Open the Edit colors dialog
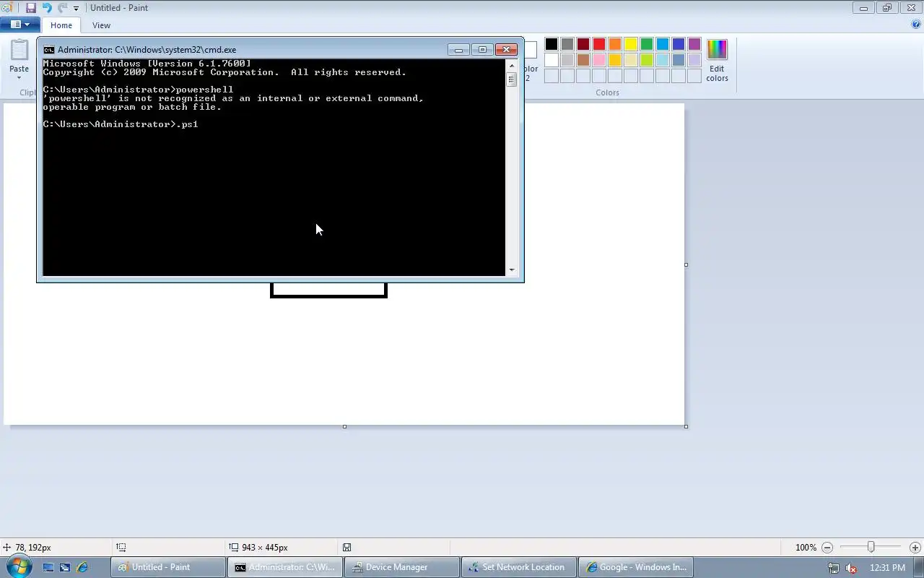924x578 pixels. (x=717, y=61)
